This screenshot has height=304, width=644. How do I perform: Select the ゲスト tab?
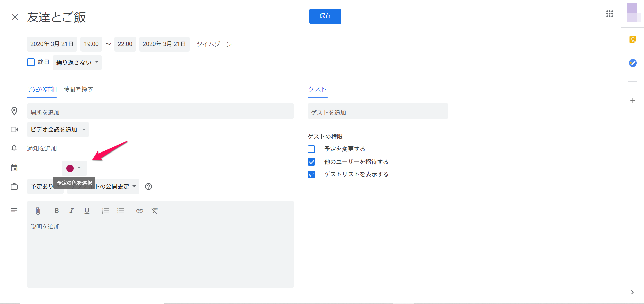coord(317,89)
